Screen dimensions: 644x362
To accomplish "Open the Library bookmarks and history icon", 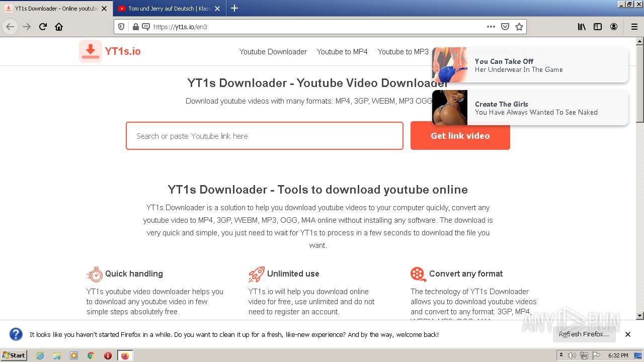I will (x=582, y=27).
